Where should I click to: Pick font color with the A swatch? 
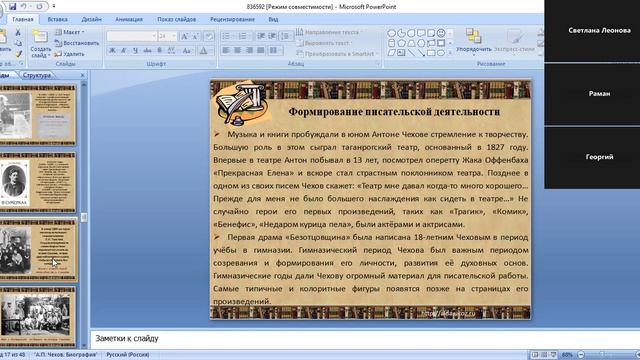coord(203,51)
